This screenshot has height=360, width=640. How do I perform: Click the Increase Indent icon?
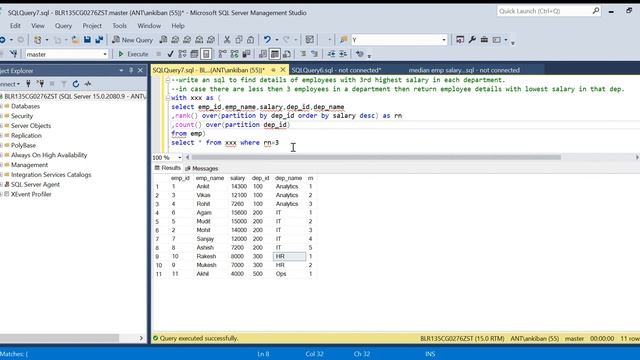tap(343, 54)
